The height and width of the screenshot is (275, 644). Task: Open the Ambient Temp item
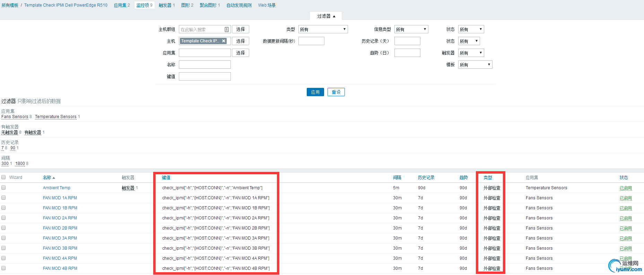(x=56, y=188)
